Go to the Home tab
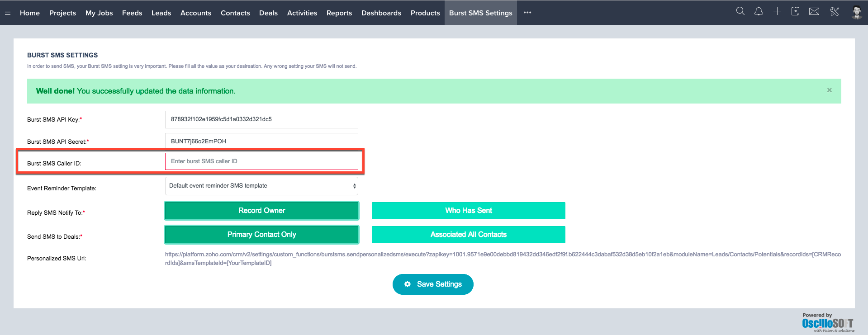The width and height of the screenshot is (868, 335). click(30, 13)
